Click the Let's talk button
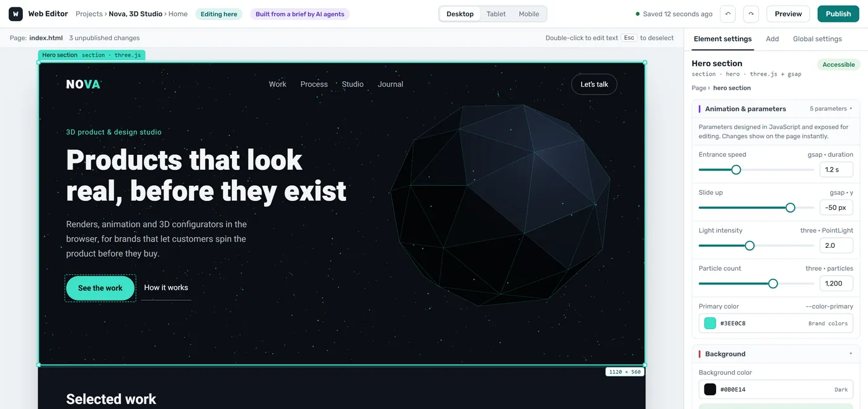This screenshot has height=409, width=868. click(594, 84)
